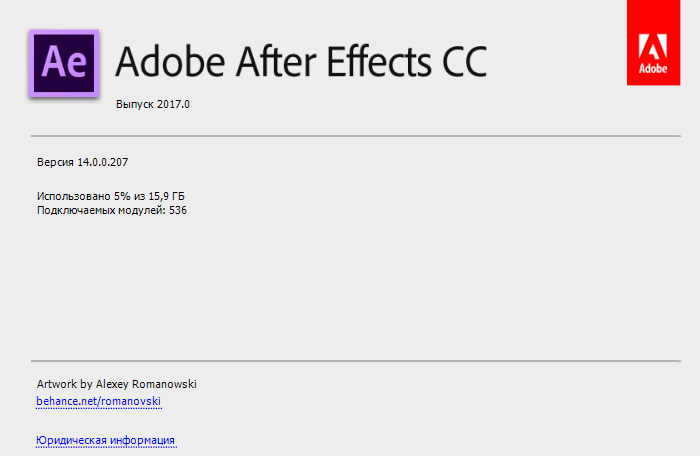Click the "15,9 ГБ" total memory value

point(168,197)
